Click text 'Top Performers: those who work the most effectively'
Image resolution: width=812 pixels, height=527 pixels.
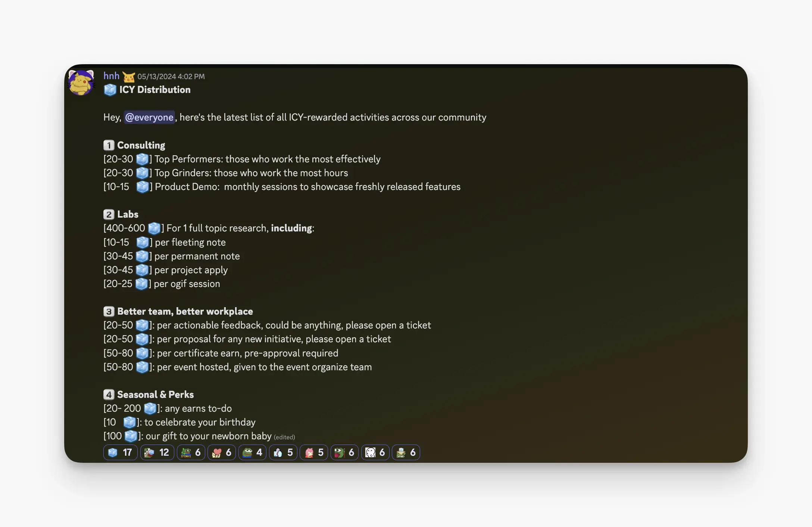(268, 159)
